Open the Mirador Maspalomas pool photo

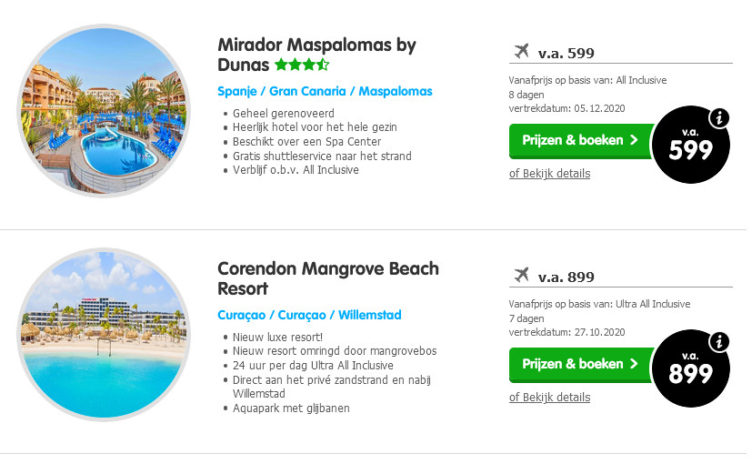coord(104,110)
